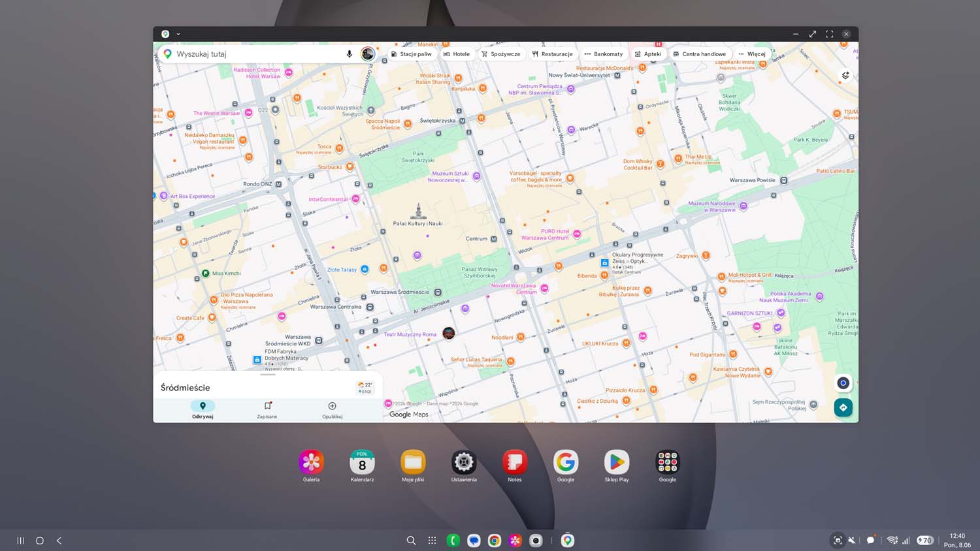The image size is (980, 551).
Task: Tap the Złote Tarasy shopping pin
Action: coord(365,269)
